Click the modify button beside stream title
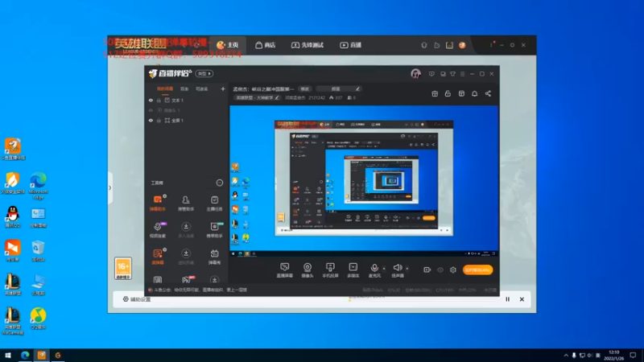This screenshot has height=362, width=644. point(305,88)
